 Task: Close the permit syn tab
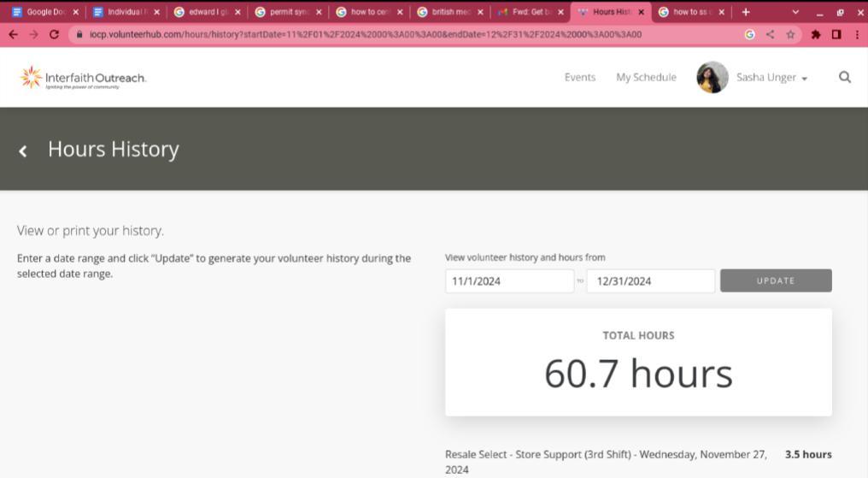319,12
